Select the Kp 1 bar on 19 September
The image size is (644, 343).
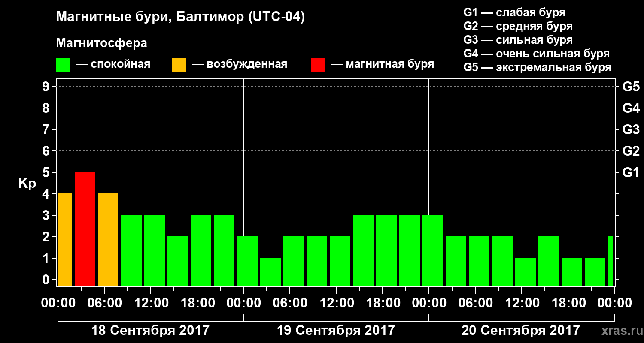pos(270,272)
